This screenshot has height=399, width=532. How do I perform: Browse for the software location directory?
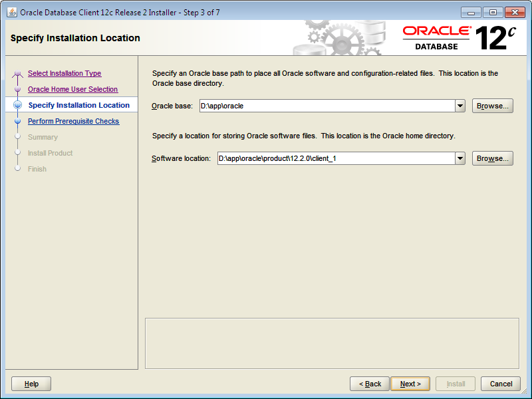pyautogui.click(x=492, y=158)
